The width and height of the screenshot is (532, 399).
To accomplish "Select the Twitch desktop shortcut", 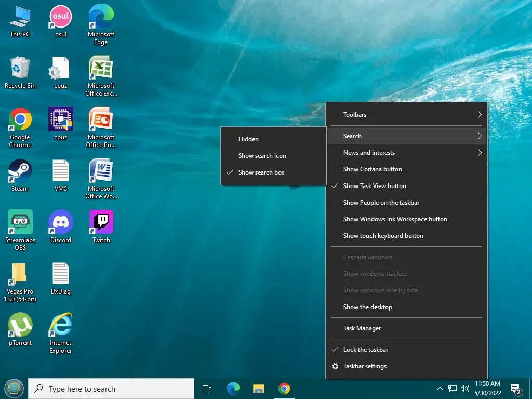I will tap(101, 227).
